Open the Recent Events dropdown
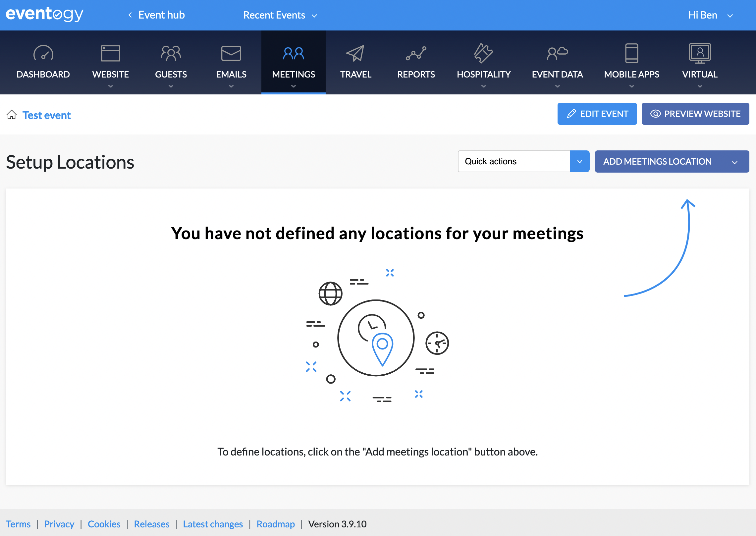Viewport: 756px width, 536px height. coord(280,15)
